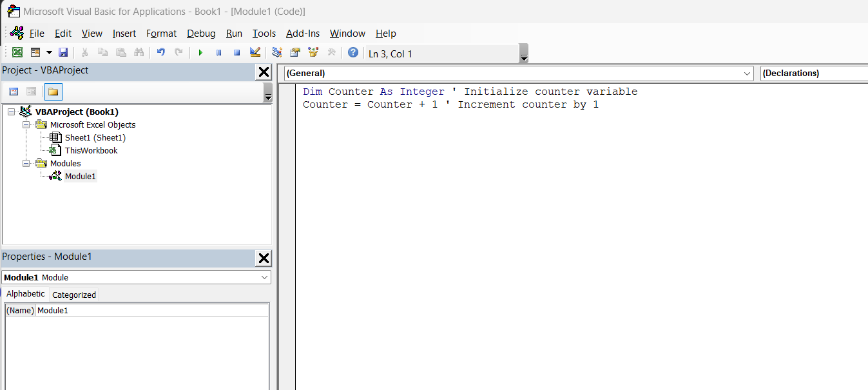The image size is (868, 390).
Task: Click the View Microsoft Excel icon
Action: [17, 53]
